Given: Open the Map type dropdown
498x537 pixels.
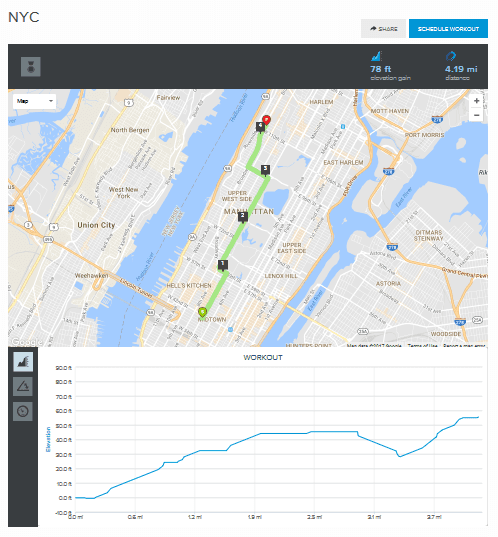Looking at the screenshot, I should pos(34,101).
